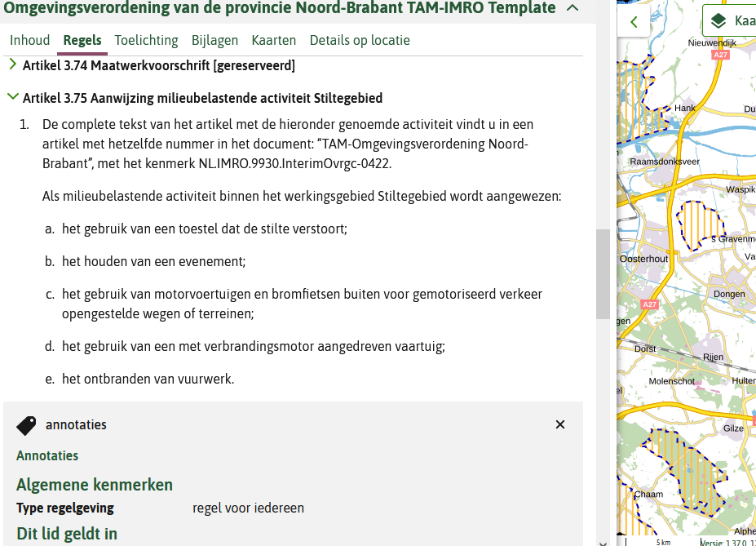Screen dimensions: 756x546
Task: Click the document title Omgevingsverordening Noord-Brabant
Action: click(280, 7)
